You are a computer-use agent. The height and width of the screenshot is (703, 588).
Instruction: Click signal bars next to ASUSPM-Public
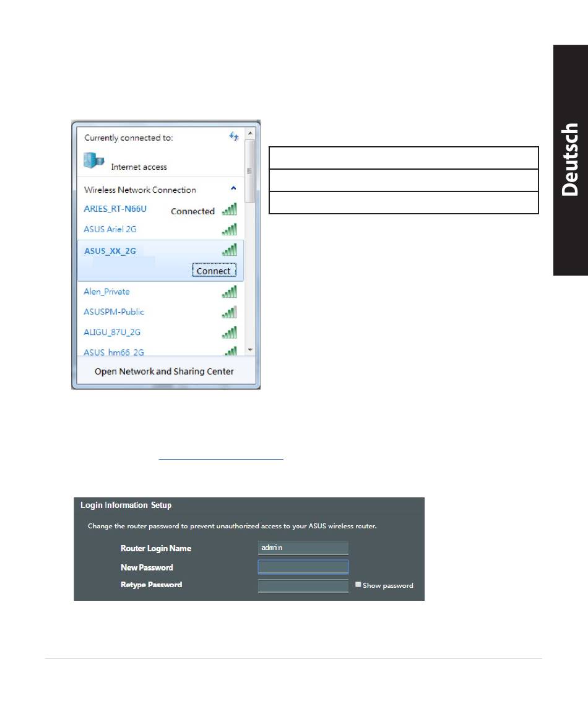pos(229,312)
